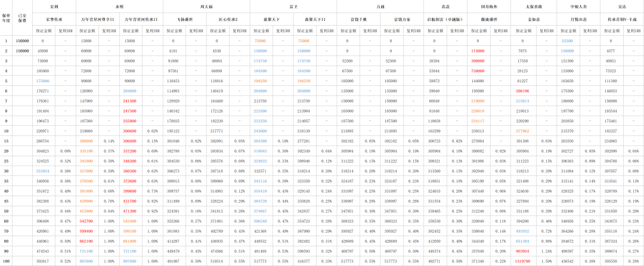Select the 匠心传承2 product header
The width and height of the screenshot is (644, 266).
(x=227, y=20)
